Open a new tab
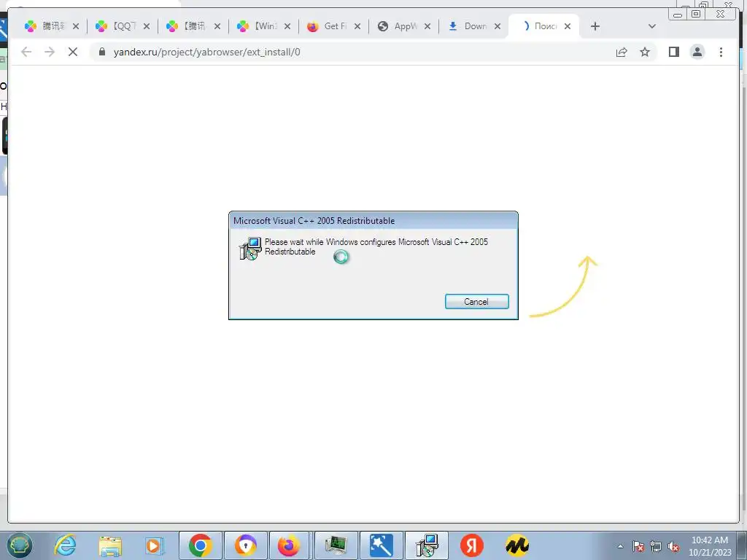 [x=595, y=26]
